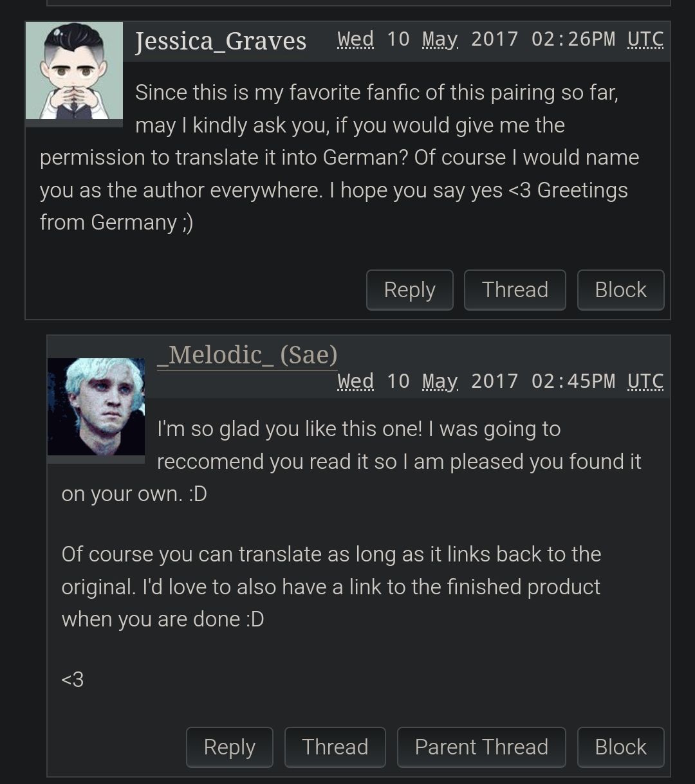Block the commenter Jessica_Graves

point(620,290)
